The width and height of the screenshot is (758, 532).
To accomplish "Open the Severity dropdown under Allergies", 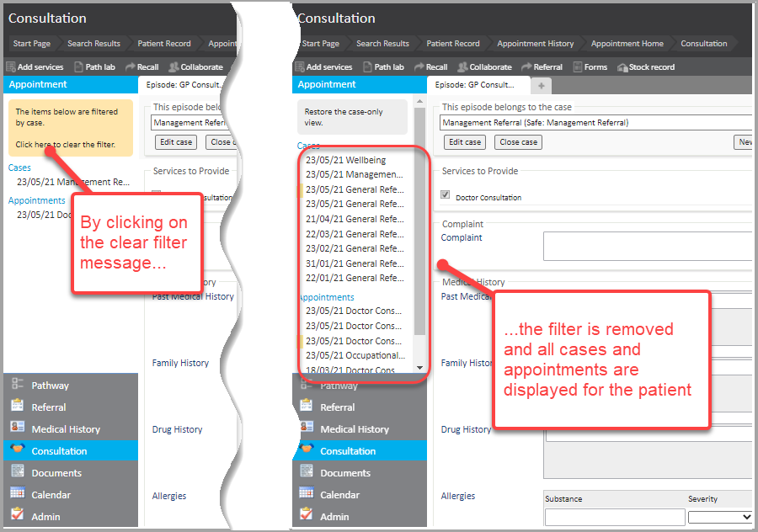I will pyautogui.click(x=719, y=517).
